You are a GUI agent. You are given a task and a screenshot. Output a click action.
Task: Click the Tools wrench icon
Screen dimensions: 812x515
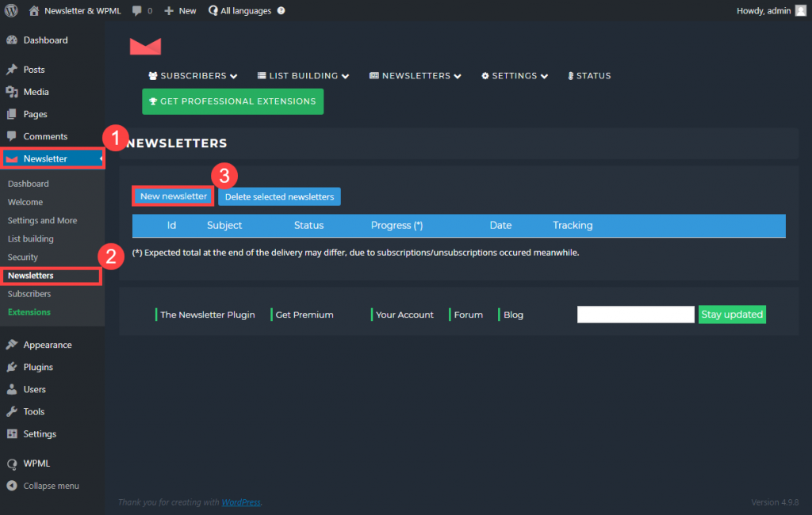[x=12, y=411]
